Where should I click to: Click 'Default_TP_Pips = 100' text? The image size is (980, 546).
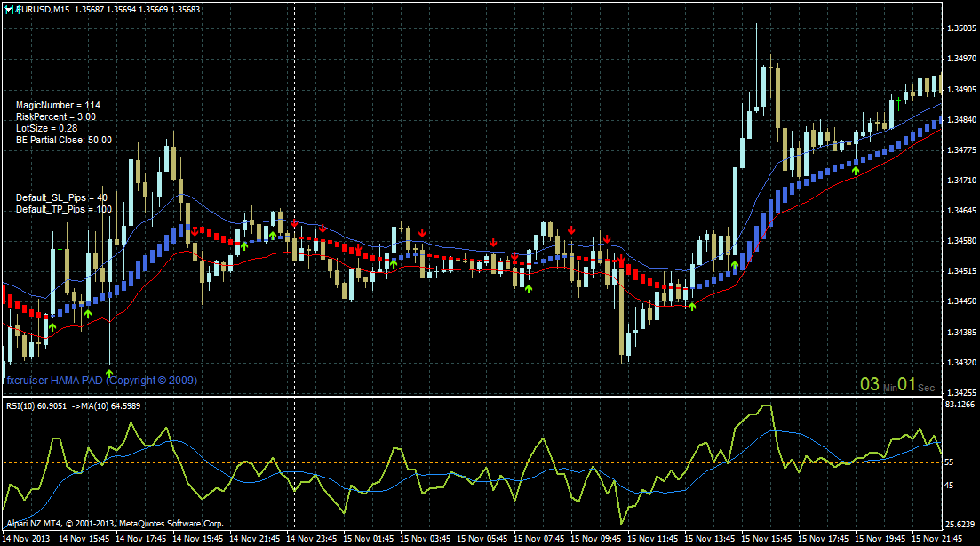[x=64, y=209]
